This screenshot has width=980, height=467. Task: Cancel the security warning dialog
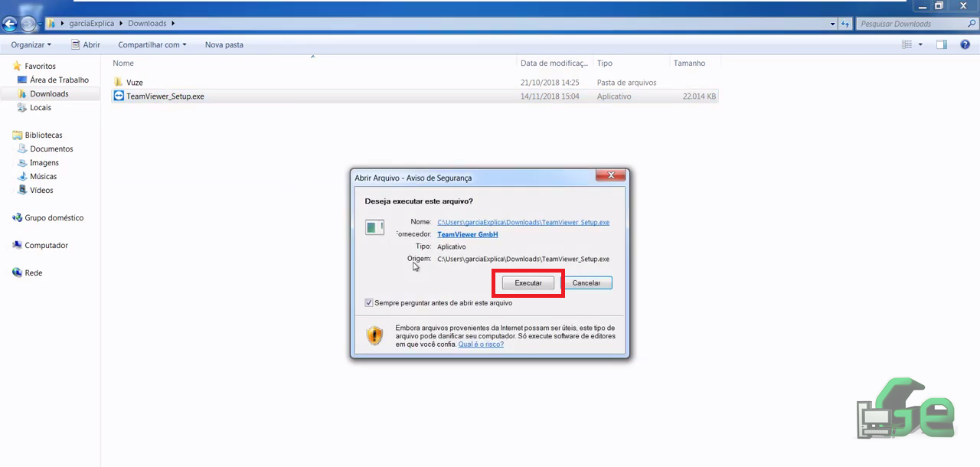[586, 283]
